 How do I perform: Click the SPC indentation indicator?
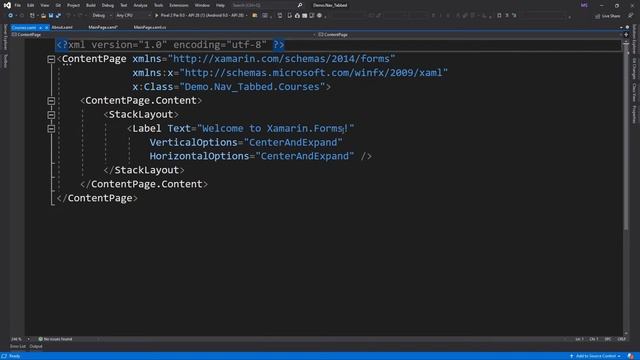(608, 339)
